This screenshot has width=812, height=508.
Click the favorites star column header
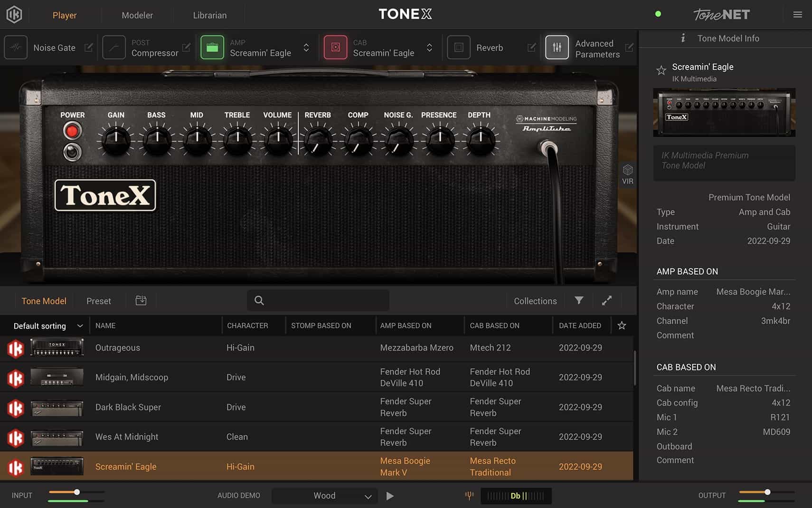(x=622, y=326)
